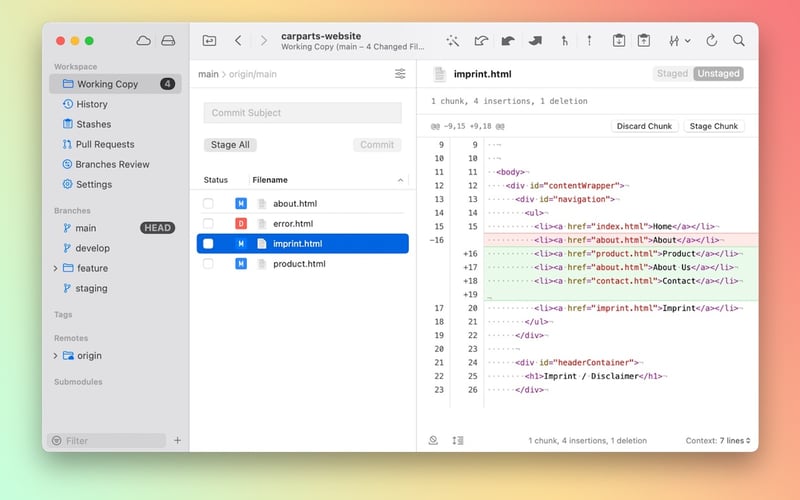Screen dimensions: 800x500
Task: Click origin/main in the branch breadcrumb
Action: pos(253,74)
